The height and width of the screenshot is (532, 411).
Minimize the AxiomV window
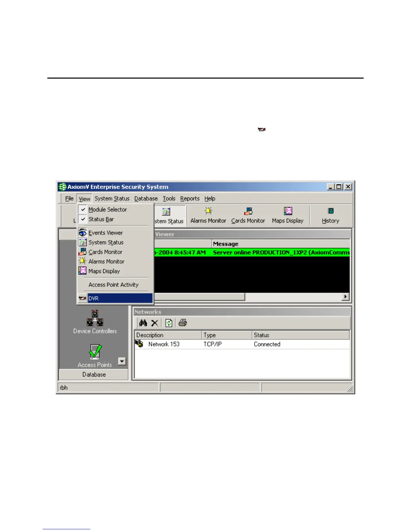tap(331, 187)
